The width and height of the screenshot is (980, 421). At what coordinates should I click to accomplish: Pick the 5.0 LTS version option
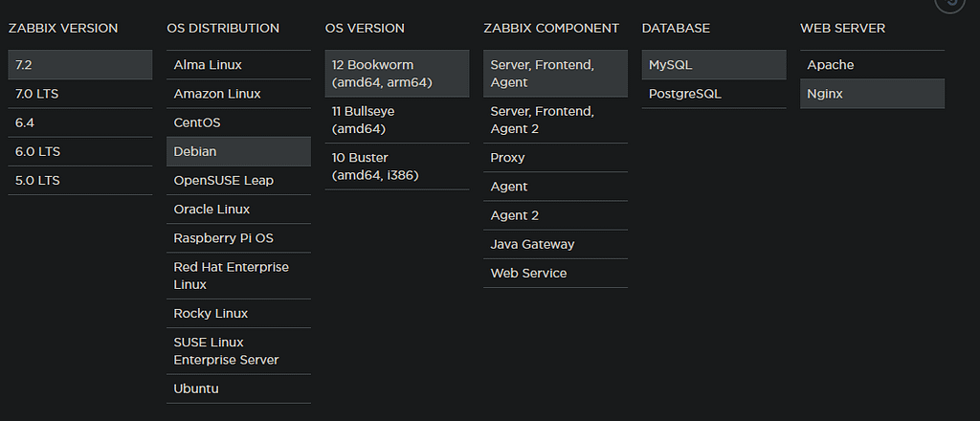pyautogui.click(x=79, y=180)
